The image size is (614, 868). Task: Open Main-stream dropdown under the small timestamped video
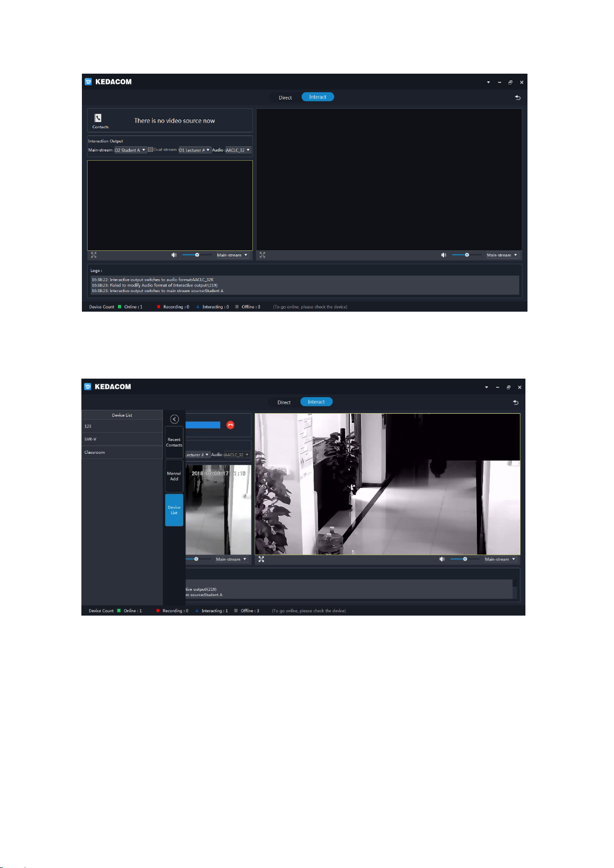coord(231,559)
